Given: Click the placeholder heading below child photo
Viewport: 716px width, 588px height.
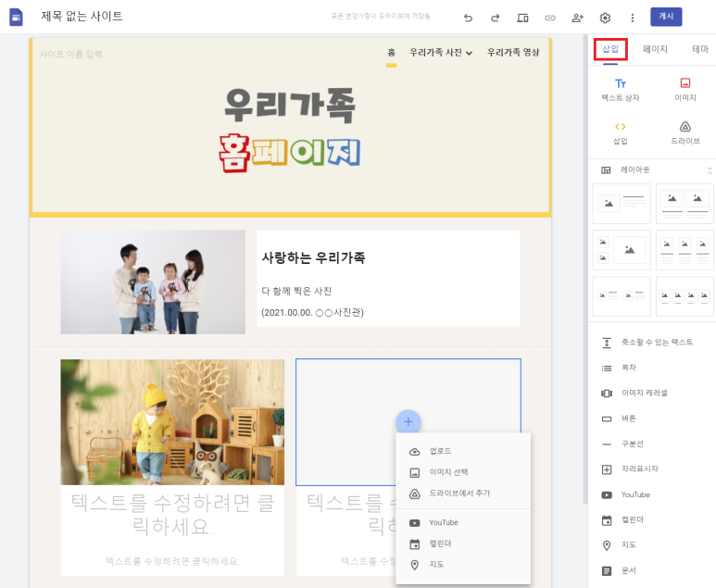Looking at the screenshot, I should pos(172,515).
